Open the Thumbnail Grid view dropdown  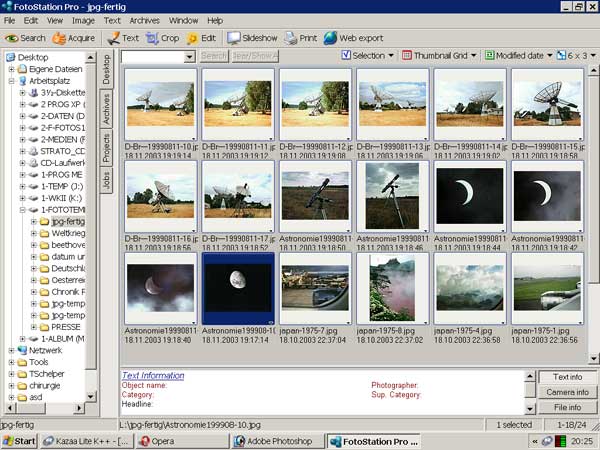[440, 56]
